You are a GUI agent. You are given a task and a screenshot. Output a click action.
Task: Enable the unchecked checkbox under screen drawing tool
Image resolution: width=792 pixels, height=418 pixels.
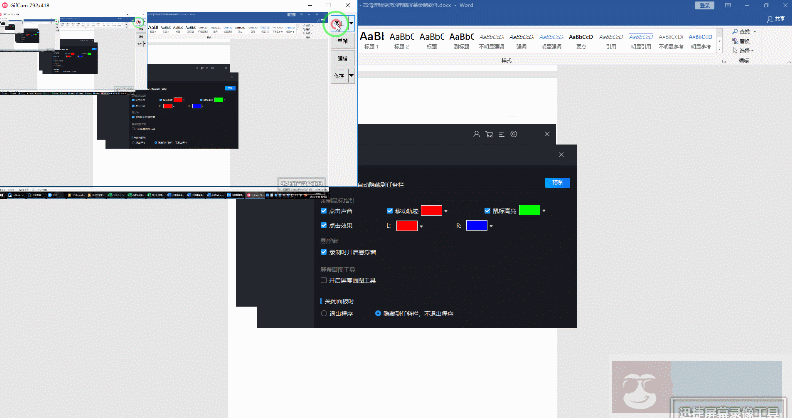click(x=324, y=280)
